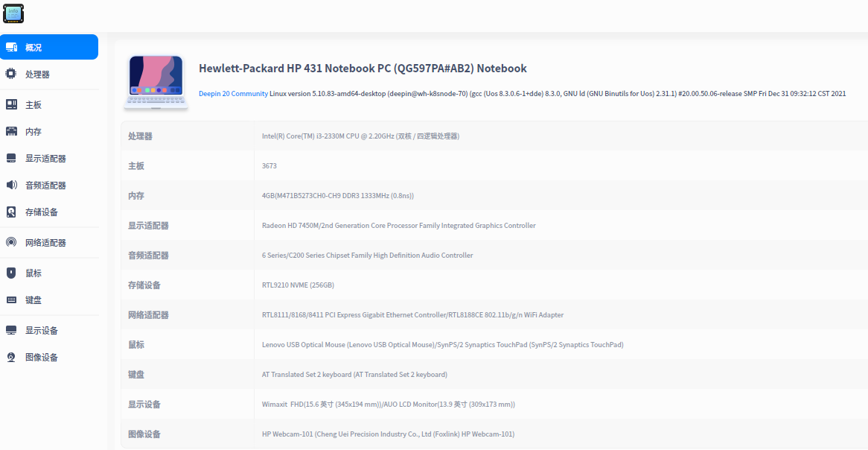
Task: Click the RTL8111 Gigabit Ethernet Controller value
Action: (x=412, y=315)
